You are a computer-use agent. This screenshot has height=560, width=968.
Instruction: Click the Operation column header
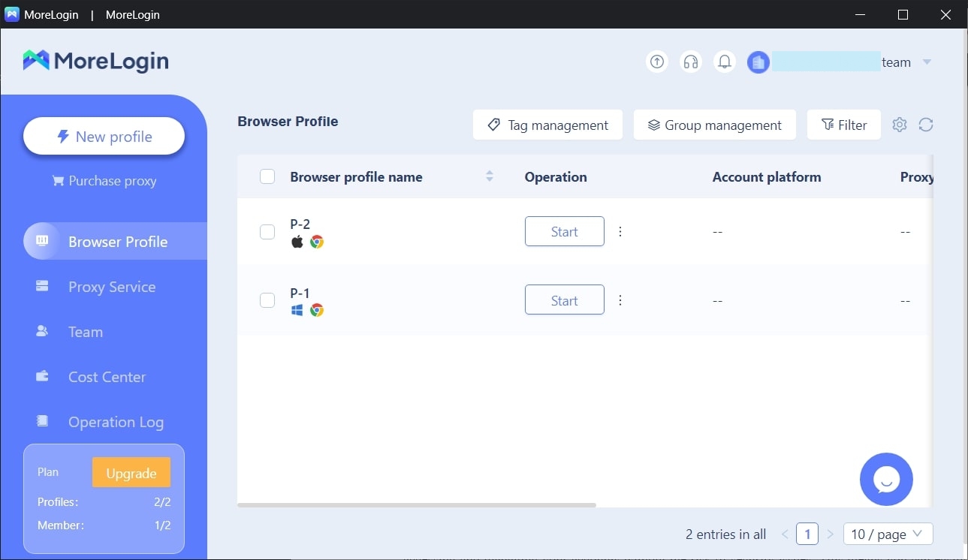click(556, 177)
